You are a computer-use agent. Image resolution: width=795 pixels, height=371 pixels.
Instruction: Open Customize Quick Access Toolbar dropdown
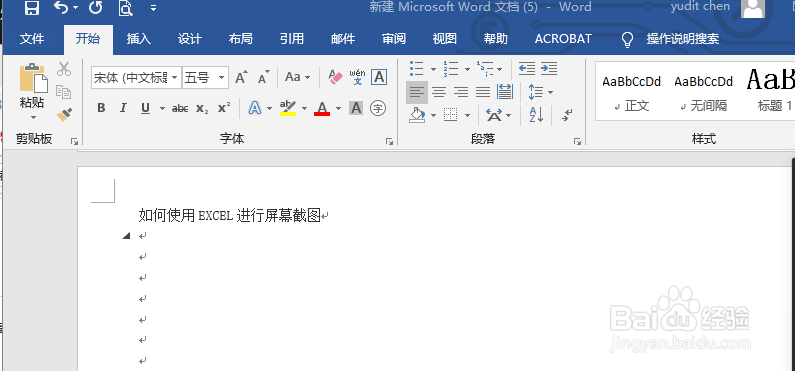(153, 8)
